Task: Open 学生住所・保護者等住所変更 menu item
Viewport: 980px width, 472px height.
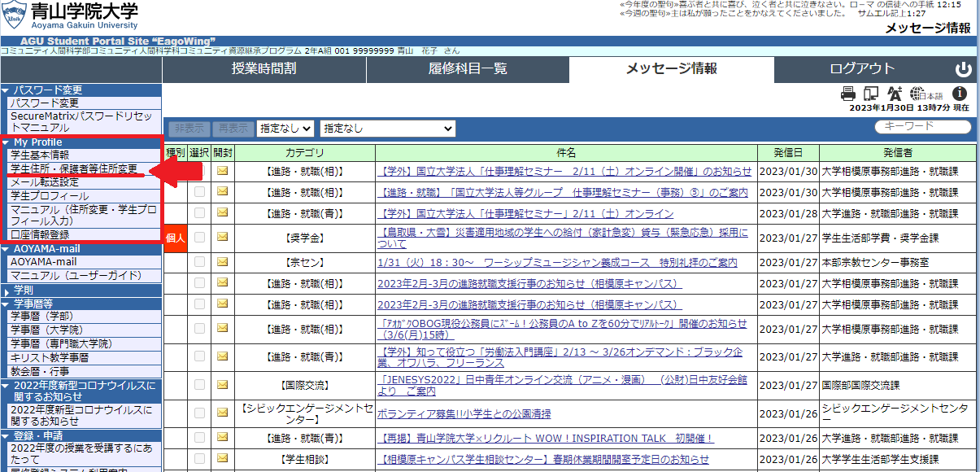Action: tap(74, 168)
